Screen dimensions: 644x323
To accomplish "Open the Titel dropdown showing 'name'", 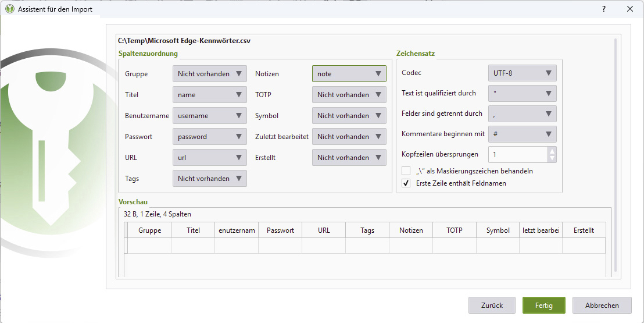I will point(209,95).
